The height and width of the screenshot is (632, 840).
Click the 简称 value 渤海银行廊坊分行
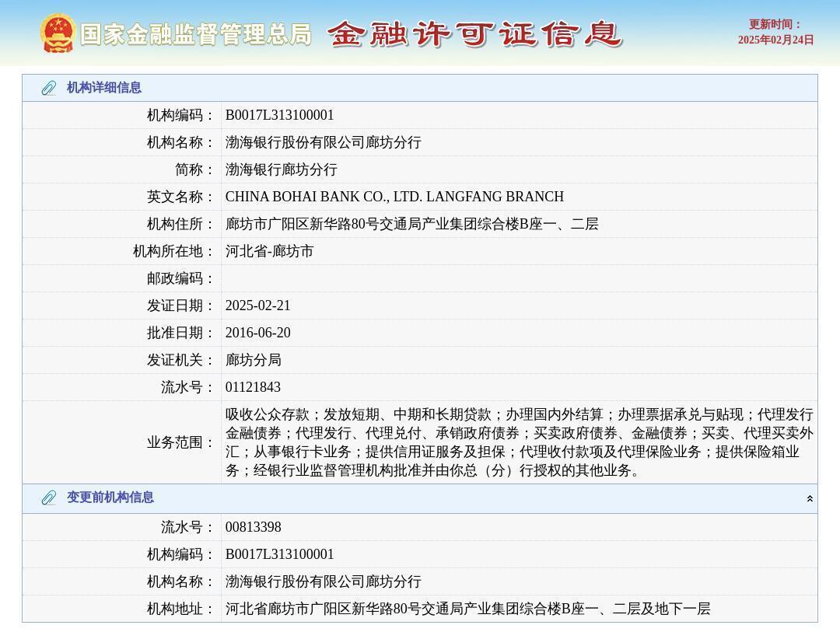(x=282, y=169)
